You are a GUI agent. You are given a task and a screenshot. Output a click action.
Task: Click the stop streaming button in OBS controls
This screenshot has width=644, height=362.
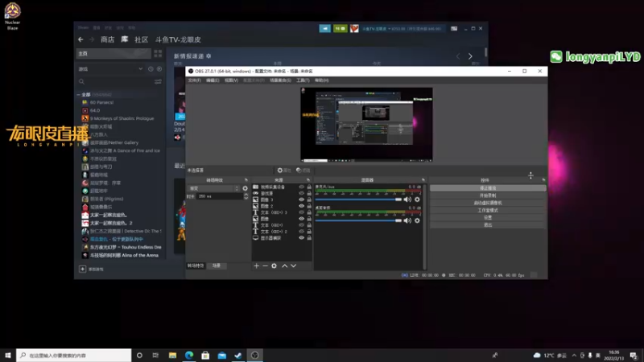488,188
